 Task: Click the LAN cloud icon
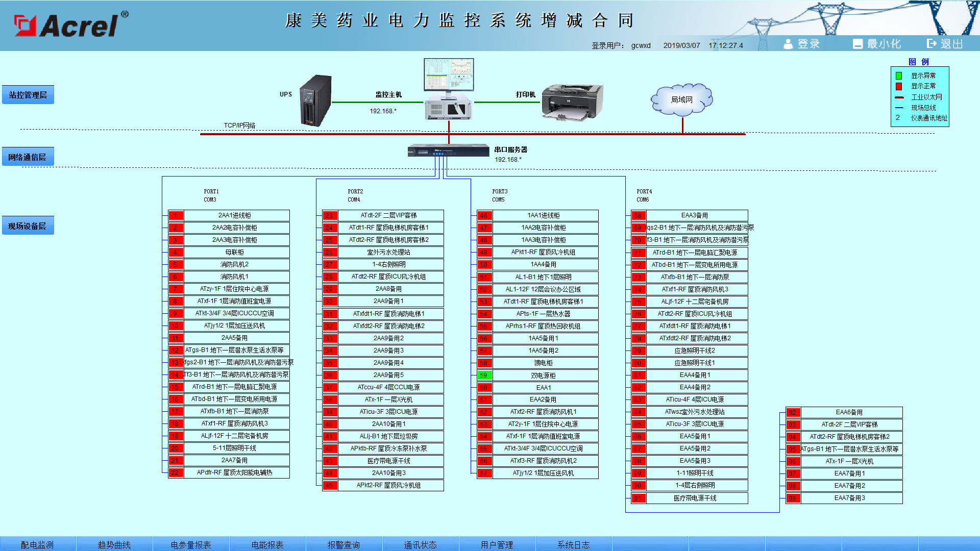tap(682, 99)
